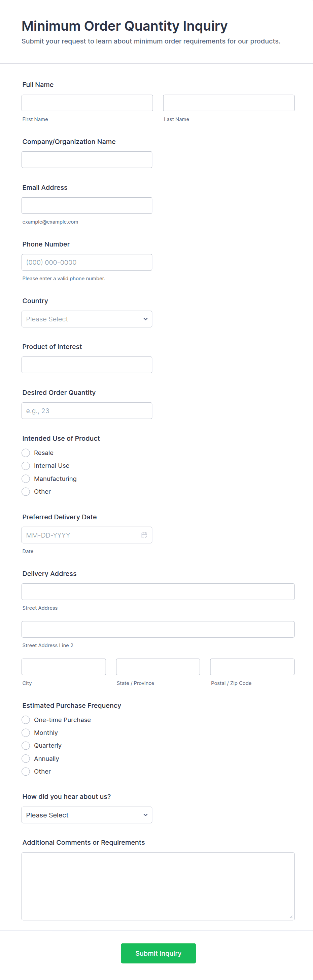The width and height of the screenshot is (313, 980).
Task: Open the calendar date picker icon
Action: 144,535
